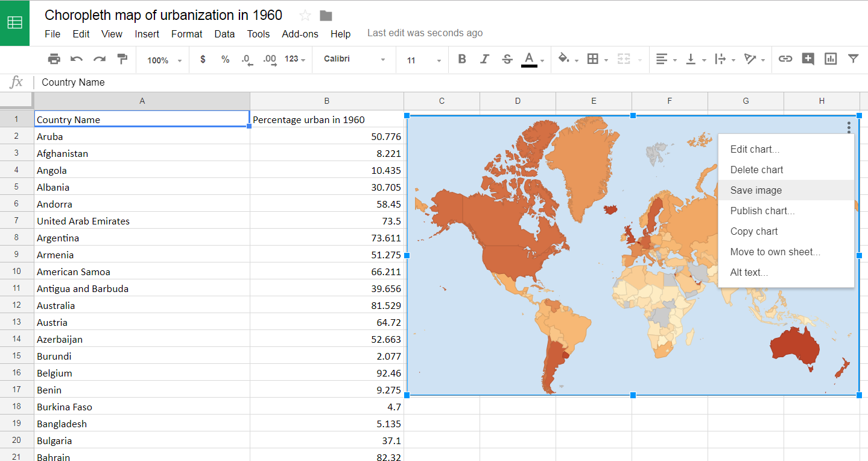Toggle bold formatting
Image resolution: width=868 pixels, height=461 pixels.
point(462,59)
